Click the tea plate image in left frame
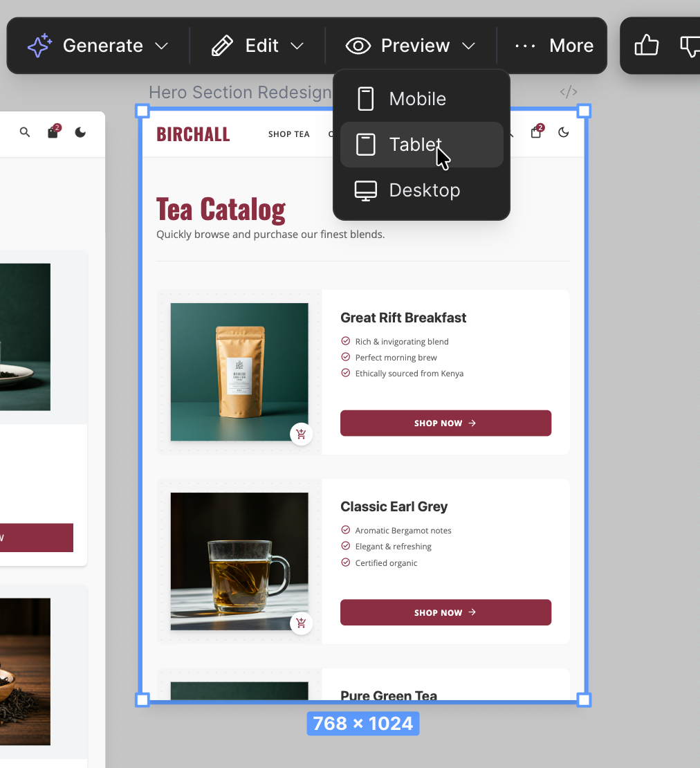The width and height of the screenshot is (700, 768). pos(25,337)
